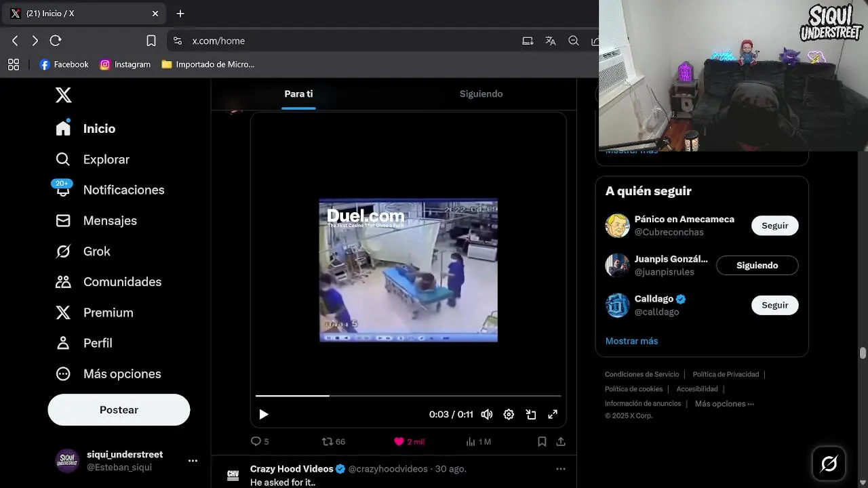Open Condiciones de Servicio link
868x488 pixels.
click(642, 374)
